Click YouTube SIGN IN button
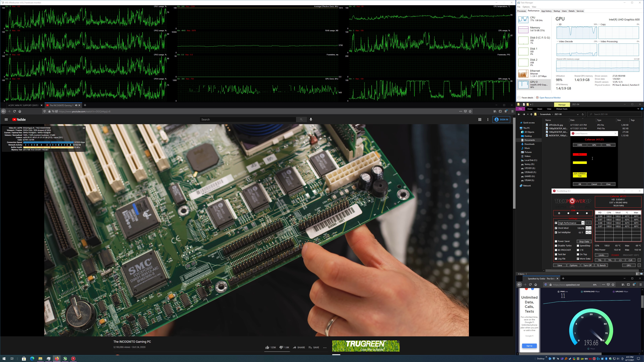The width and height of the screenshot is (644, 362). pos(501,119)
